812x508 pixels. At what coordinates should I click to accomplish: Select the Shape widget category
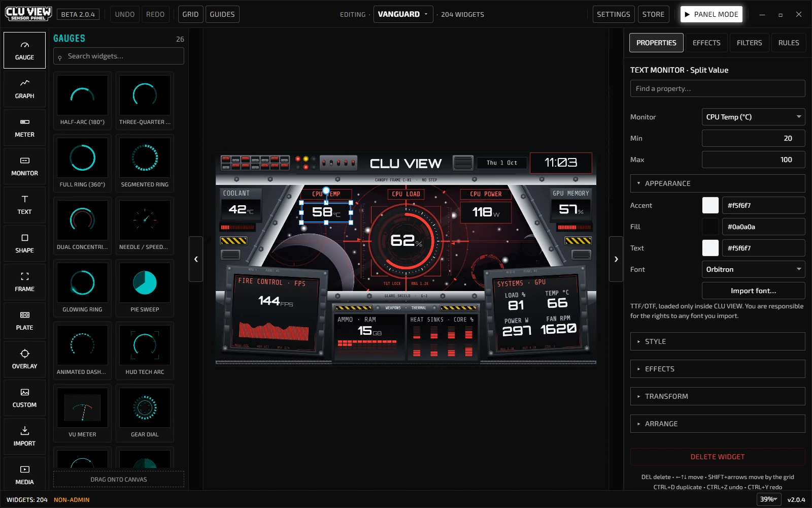(24, 243)
